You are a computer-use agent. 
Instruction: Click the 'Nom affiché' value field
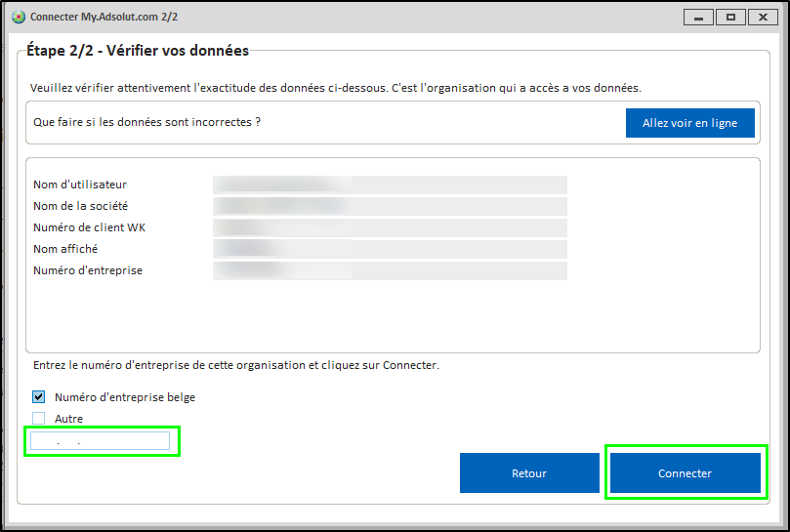coord(390,249)
